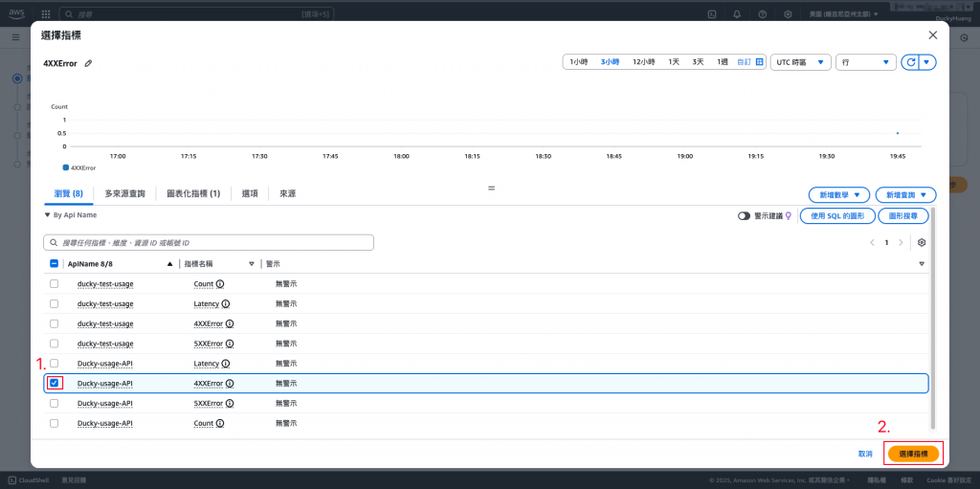This screenshot has width=980, height=489.
Task: Switch to the 多來源查詢 tab
Action: pyautogui.click(x=125, y=194)
